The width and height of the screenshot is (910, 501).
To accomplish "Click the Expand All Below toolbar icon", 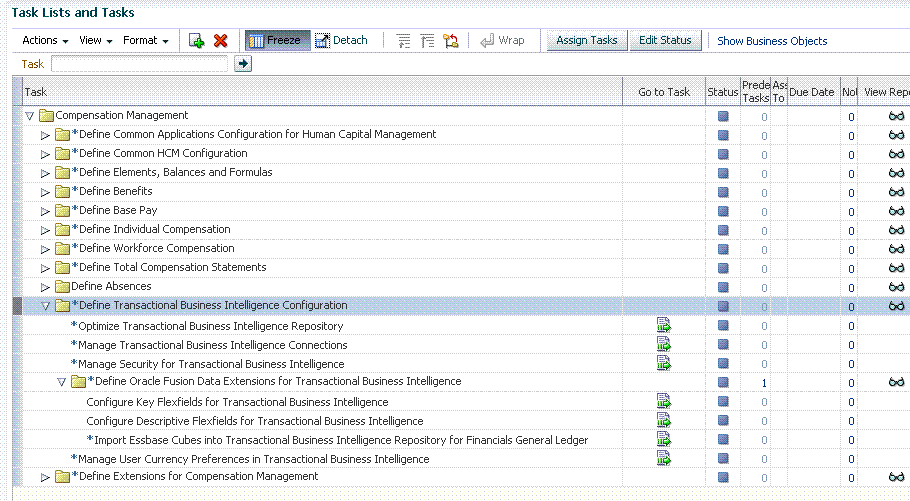I will (x=403, y=41).
